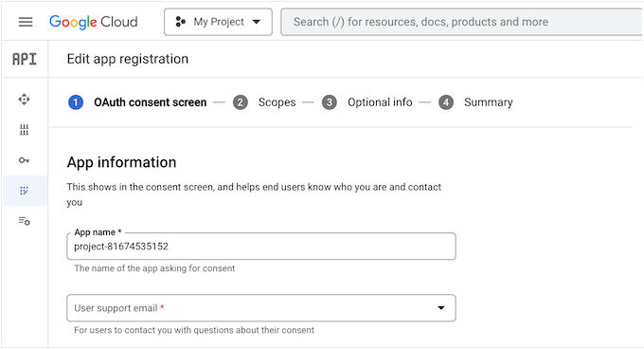Focus the resources search box
Viewport: 644px width, 349px height.
point(462,22)
